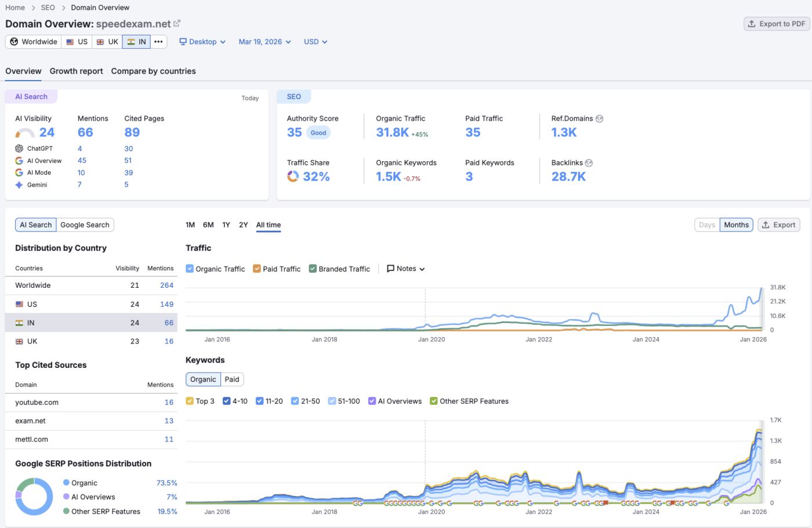
Task: Click Organic Traffic value 31.8K
Action: pos(393,132)
